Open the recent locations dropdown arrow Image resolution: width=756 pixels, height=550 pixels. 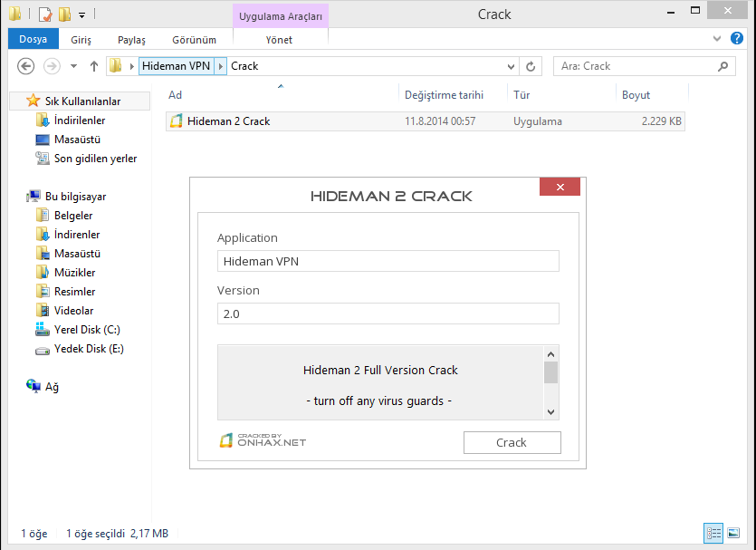coord(73,66)
